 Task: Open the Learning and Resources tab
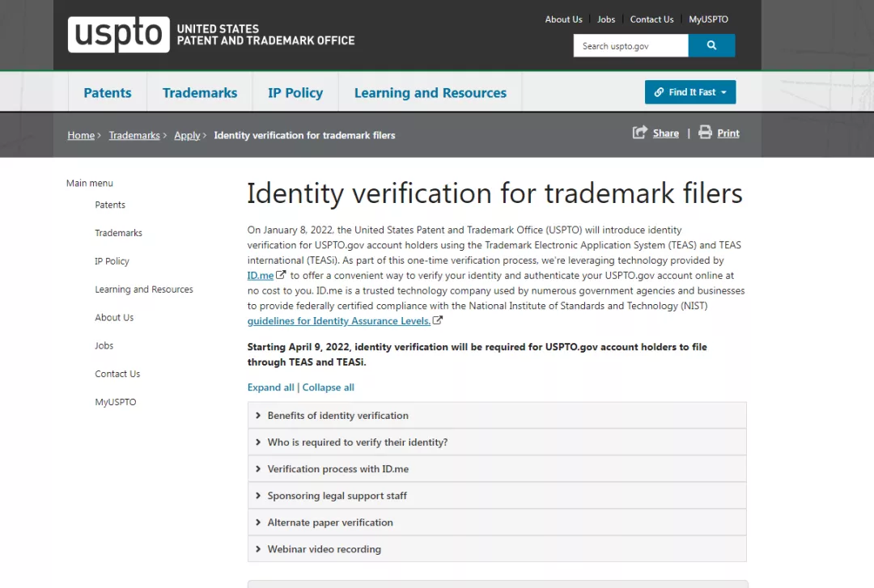tap(430, 93)
